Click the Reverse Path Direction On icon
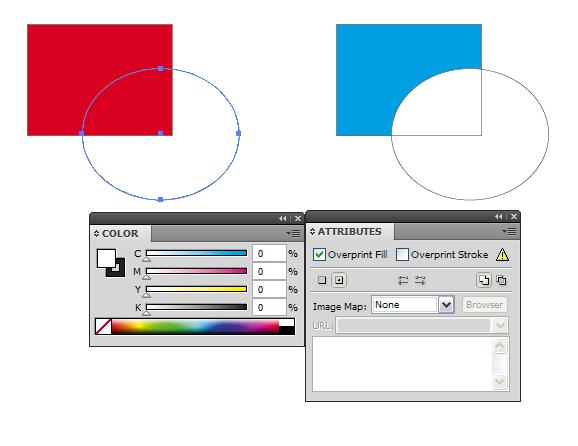Screen dimensions: 578x446 (x=420, y=281)
